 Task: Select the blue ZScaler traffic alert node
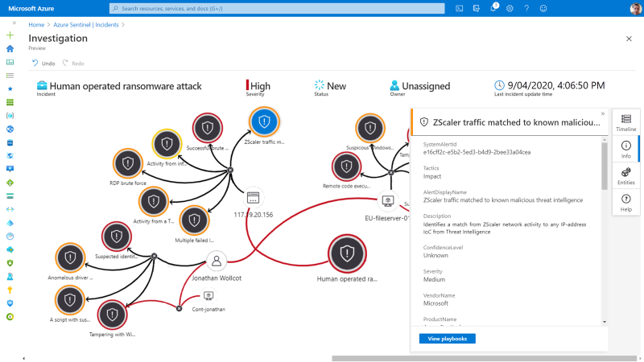263,122
